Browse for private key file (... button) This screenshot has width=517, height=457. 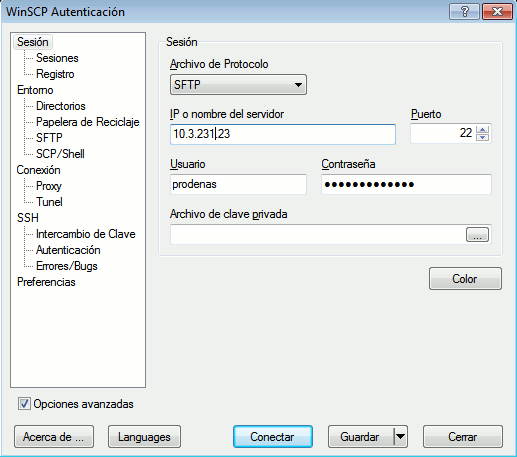(477, 234)
